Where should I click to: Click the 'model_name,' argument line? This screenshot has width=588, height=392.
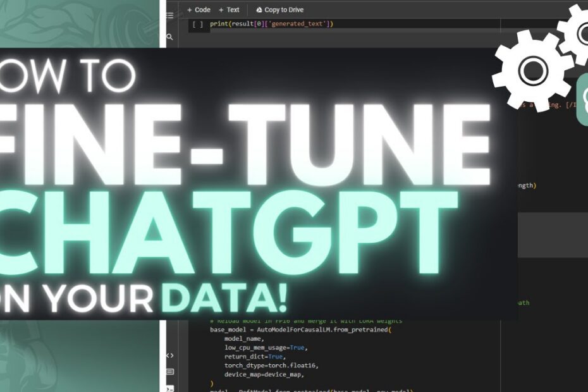point(244,339)
